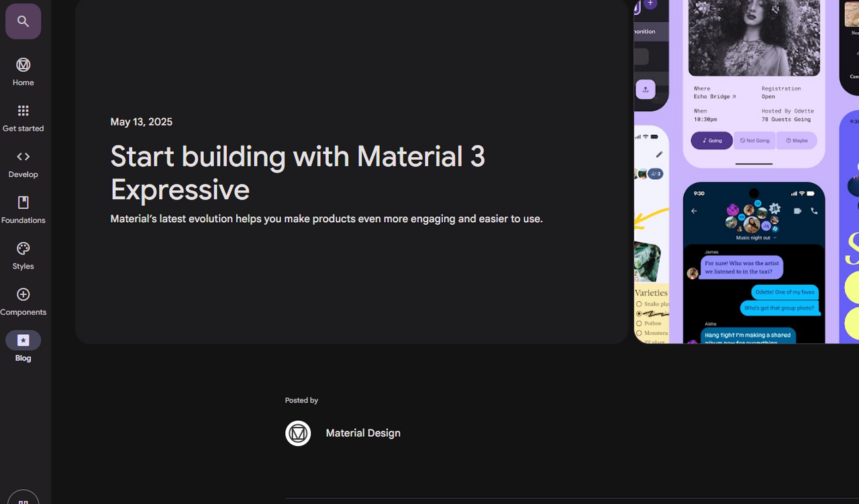
Task: Open the search button in sidebar
Action: pyautogui.click(x=23, y=21)
